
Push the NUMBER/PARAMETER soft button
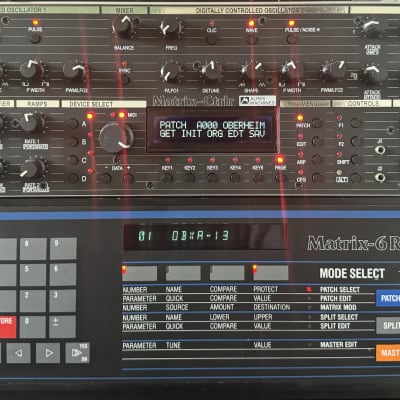(x=140, y=273)
